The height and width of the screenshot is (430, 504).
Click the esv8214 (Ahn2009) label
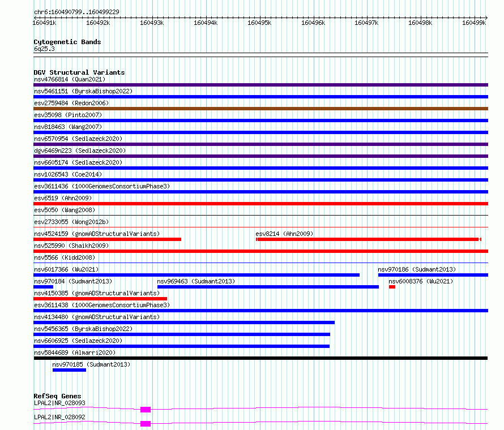(284, 234)
